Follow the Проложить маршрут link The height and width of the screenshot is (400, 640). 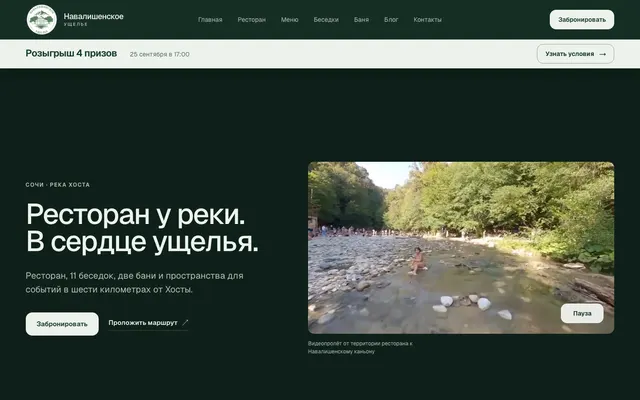pyautogui.click(x=148, y=323)
